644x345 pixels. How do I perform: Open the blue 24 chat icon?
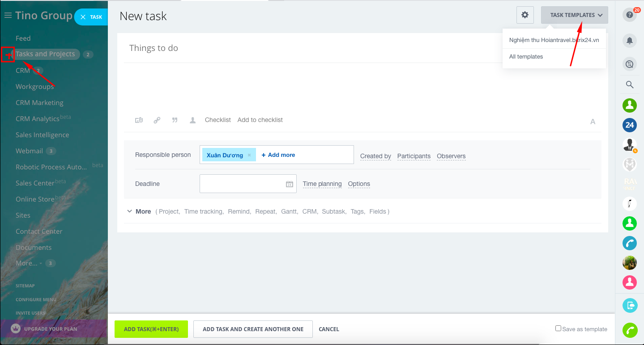tap(630, 125)
